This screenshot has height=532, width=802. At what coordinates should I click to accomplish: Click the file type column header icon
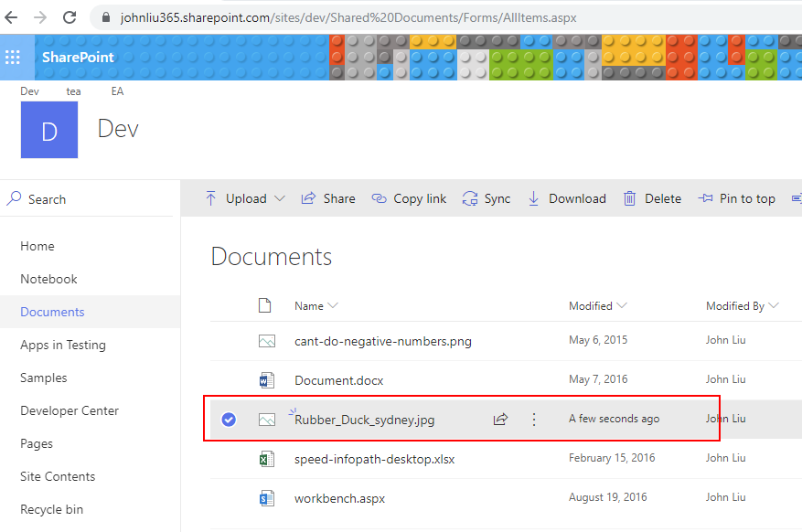265,305
